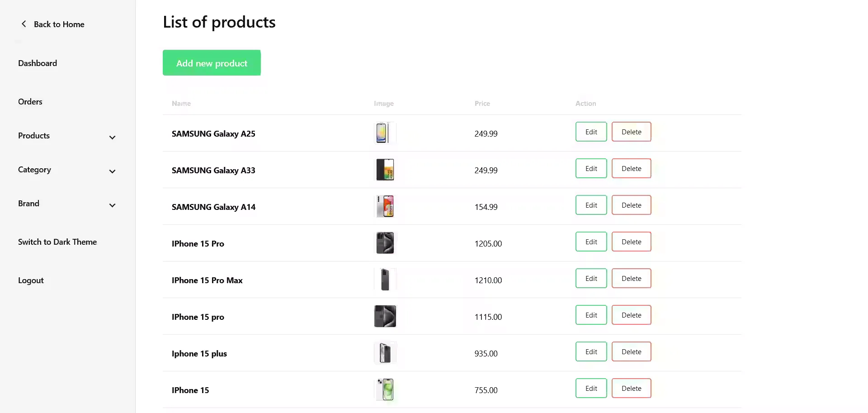The height and width of the screenshot is (413, 868).
Task: Delete the SAMSUNG Galaxy A33 product
Action: coord(631,168)
